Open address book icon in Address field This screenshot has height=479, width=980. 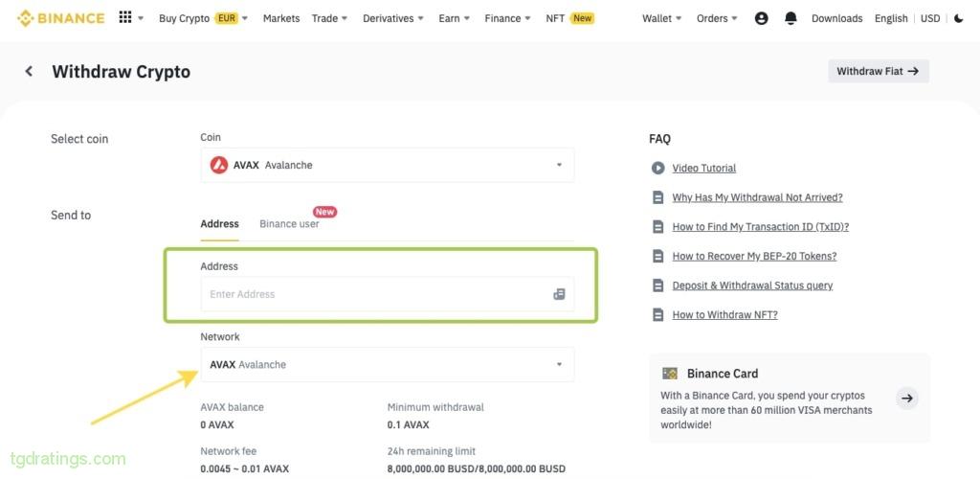click(x=559, y=294)
